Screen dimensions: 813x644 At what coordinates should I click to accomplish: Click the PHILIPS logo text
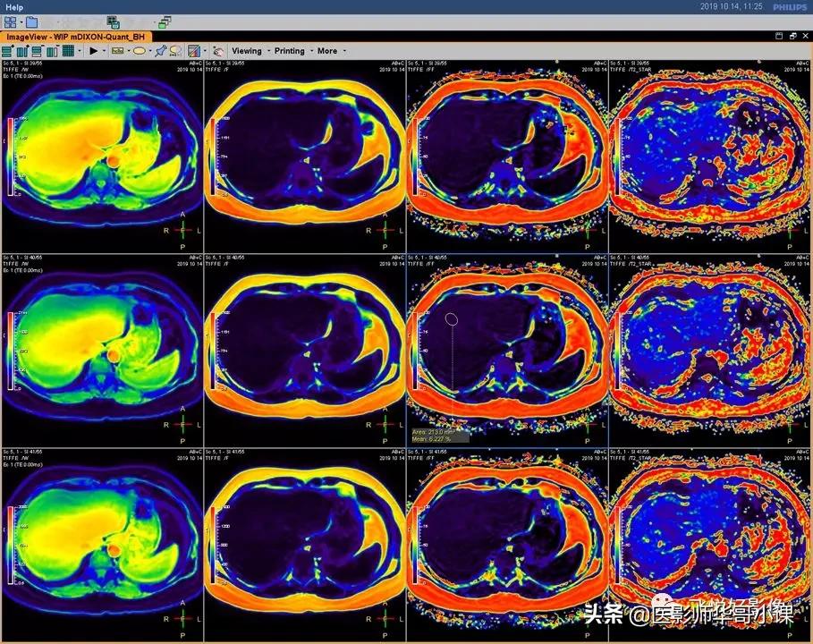[790, 7]
